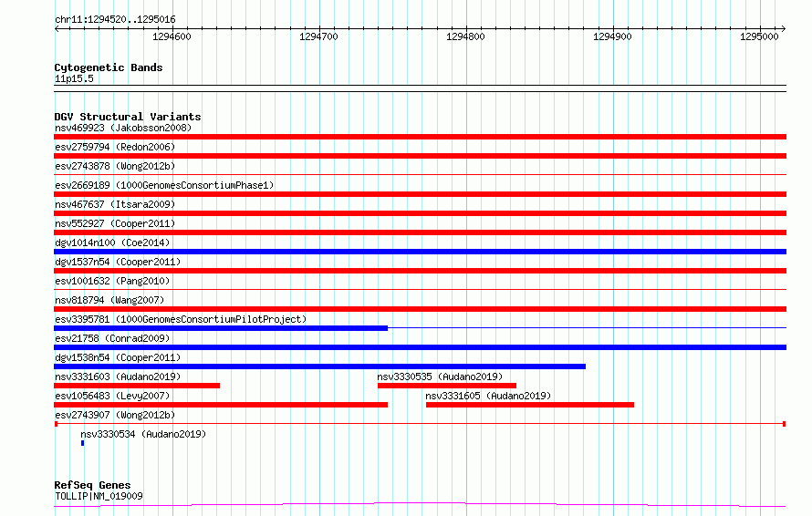This screenshot has height=516, width=812.
Task: Click the red bar under nsv3330535
Action: pos(447,386)
